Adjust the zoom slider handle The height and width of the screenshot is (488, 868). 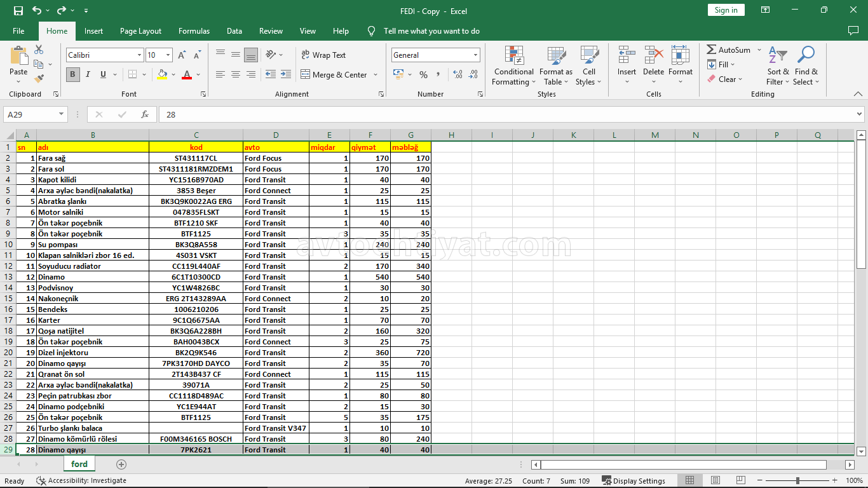coord(798,480)
